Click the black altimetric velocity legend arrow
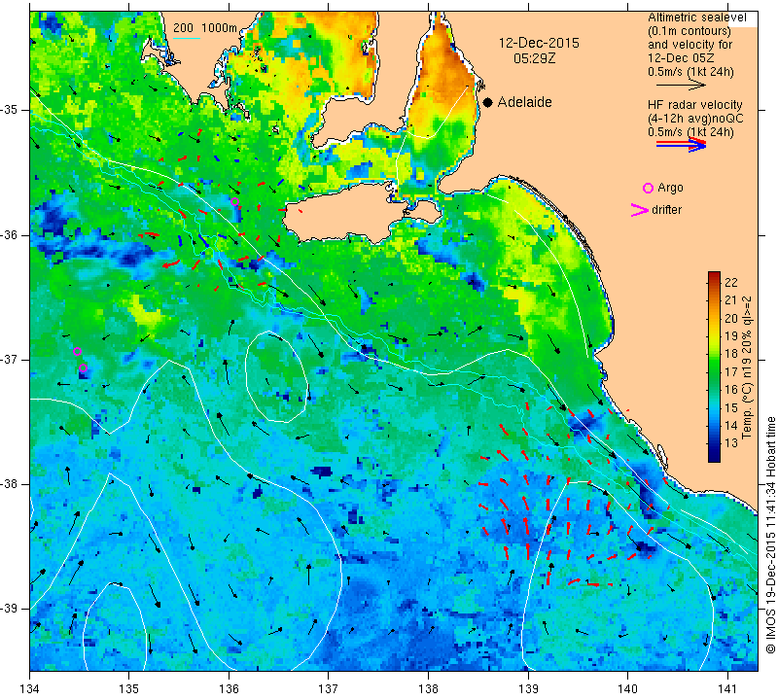778x700 pixels. 681,86
